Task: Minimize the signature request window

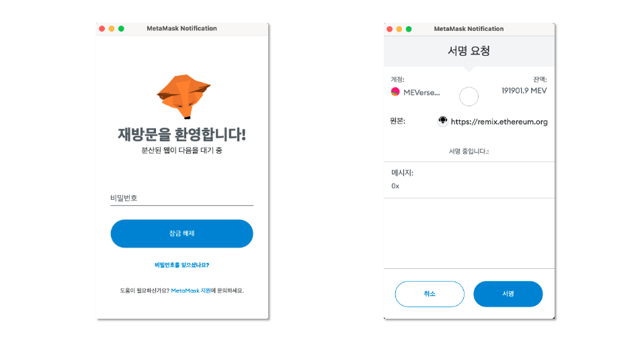Action: pyautogui.click(x=399, y=29)
